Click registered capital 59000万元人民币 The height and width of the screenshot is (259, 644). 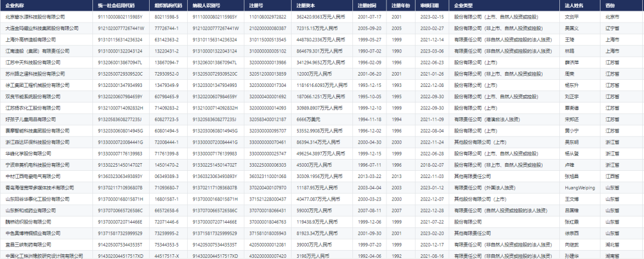(x=314, y=210)
